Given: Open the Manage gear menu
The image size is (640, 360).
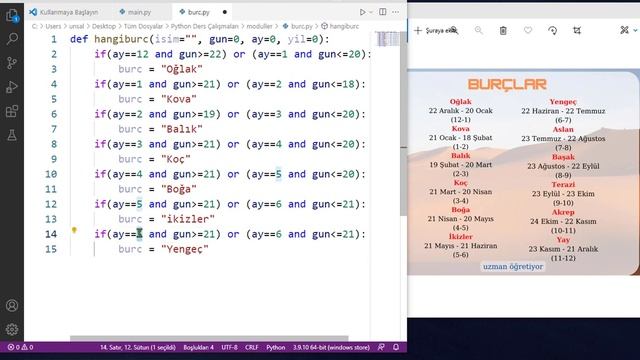Looking at the screenshot, I should coord(12,329).
